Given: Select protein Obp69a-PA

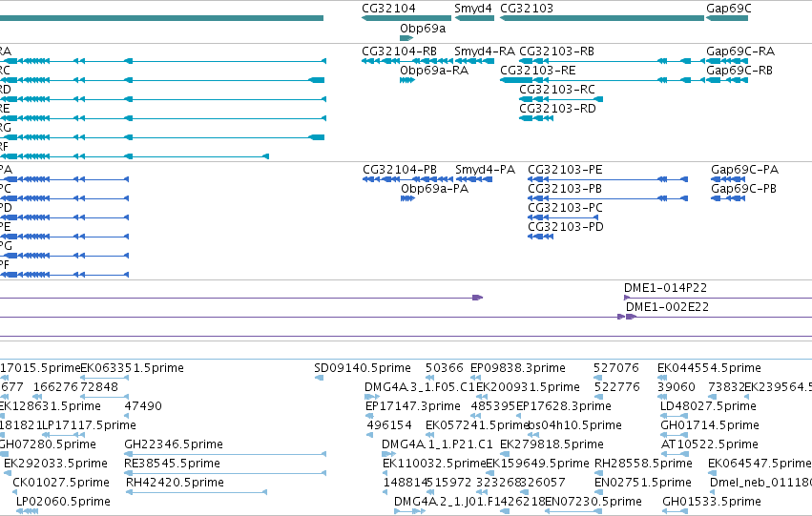Looking at the screenshot, I should coord(407,198).
